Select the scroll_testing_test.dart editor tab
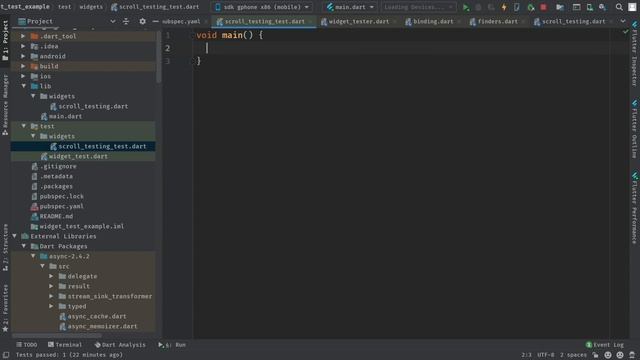 (x=264, y=21)
